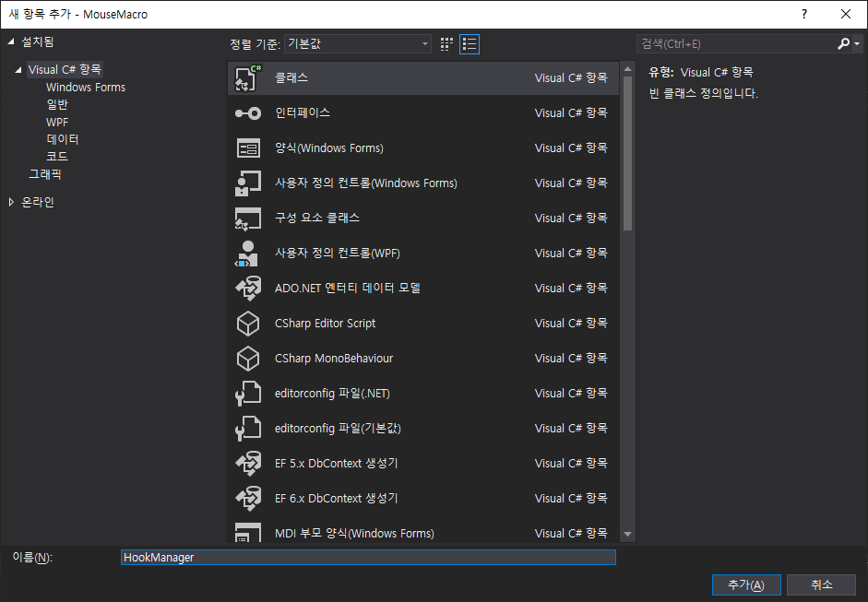Screen dimensions: 868x602
Task: Select the 사용자 정의 컨트롤(Windows Forms) icon
Action: click(247, 183)
